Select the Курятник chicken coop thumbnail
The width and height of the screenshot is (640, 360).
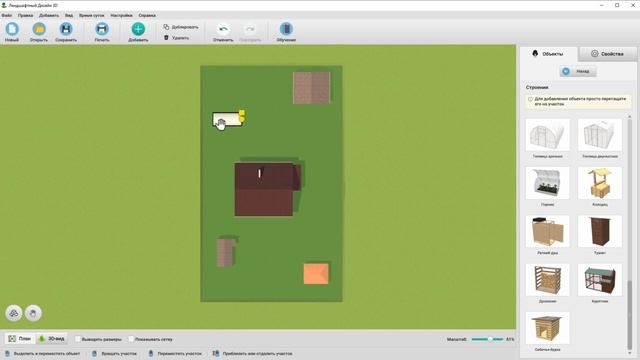(600, 280)
